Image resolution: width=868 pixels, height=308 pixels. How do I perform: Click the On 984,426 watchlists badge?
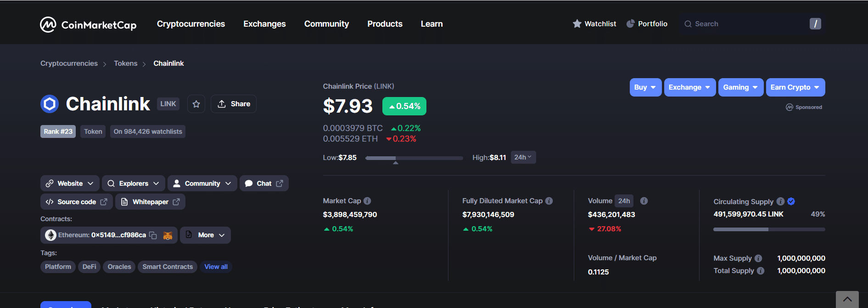148,131
